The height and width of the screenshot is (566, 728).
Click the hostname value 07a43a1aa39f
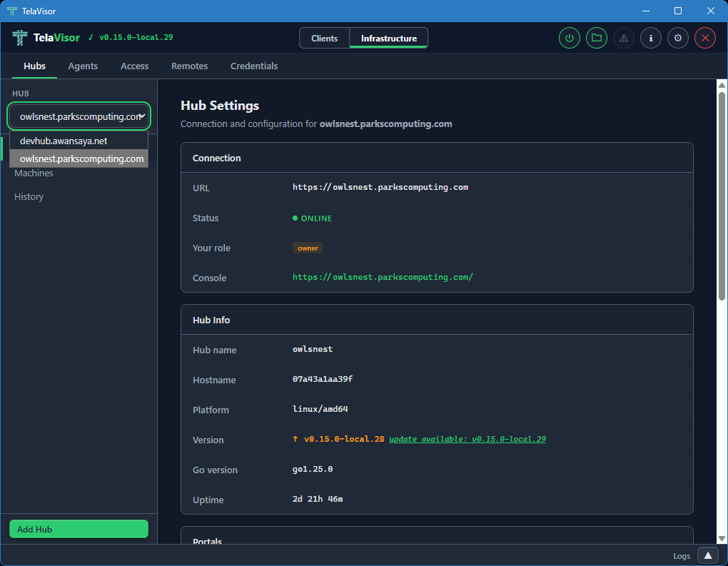tap(323, 379)
